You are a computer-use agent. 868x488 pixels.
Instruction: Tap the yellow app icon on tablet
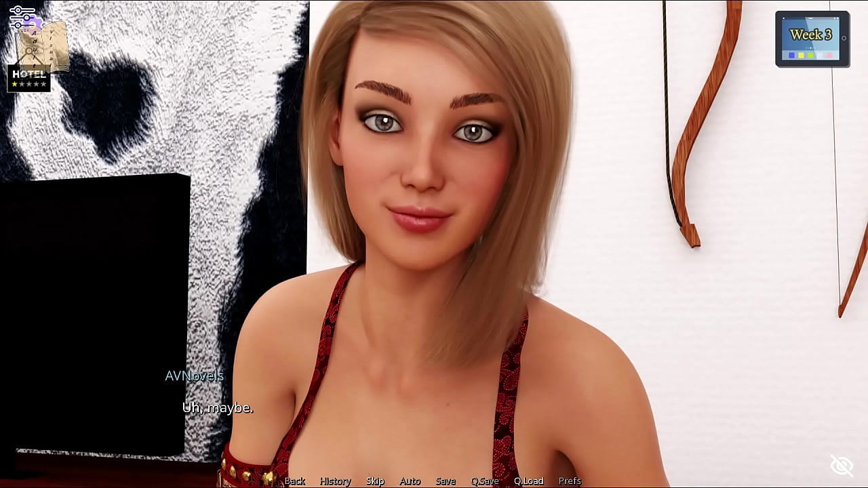801,56
